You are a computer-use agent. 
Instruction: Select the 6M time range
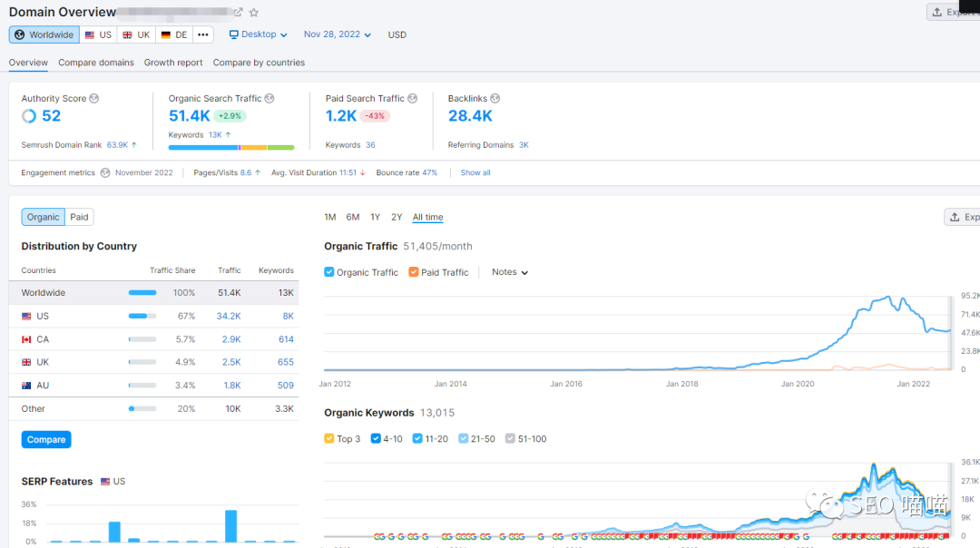click(x=352, y=217)
